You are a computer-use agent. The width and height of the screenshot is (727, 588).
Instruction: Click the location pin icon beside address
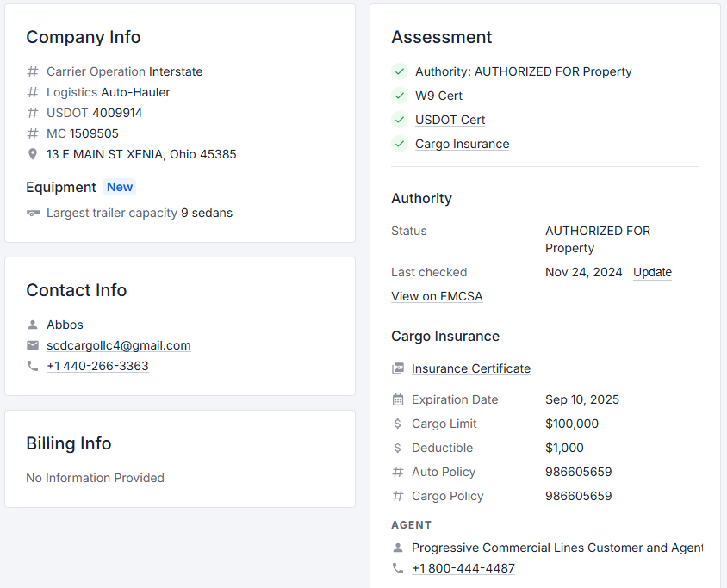click(33, 154)
